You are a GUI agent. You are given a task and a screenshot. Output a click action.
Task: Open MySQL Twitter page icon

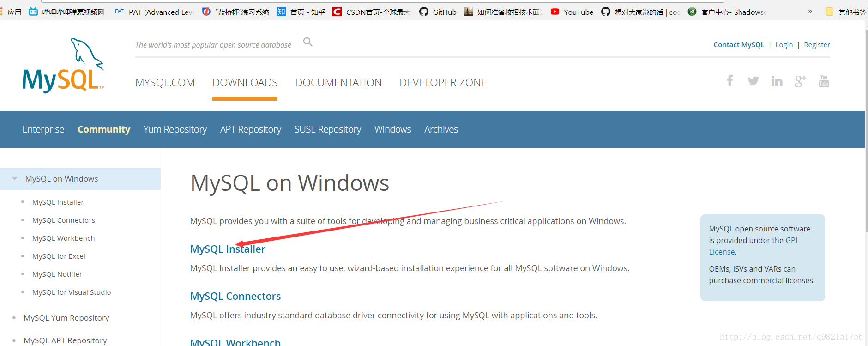[753, 81]
